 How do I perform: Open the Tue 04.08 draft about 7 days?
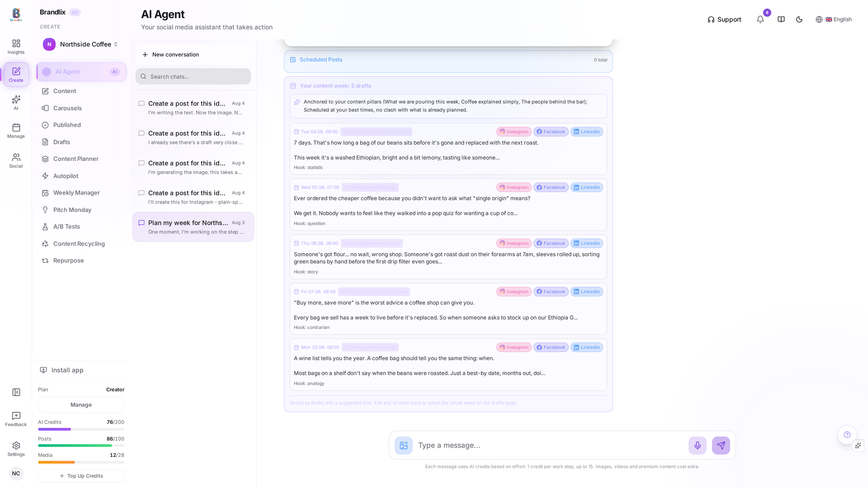coord(448,149)
